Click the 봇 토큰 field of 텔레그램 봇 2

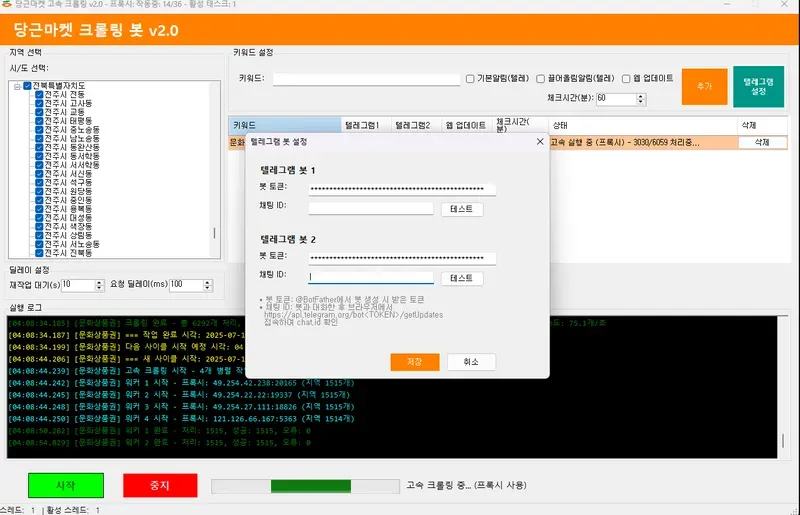click(x=402, y=258)
